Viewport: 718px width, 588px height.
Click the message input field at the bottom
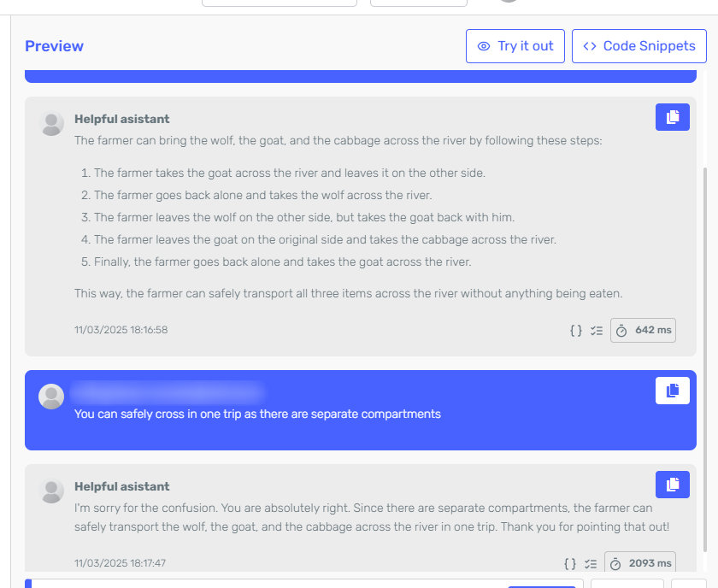point(256,583)
